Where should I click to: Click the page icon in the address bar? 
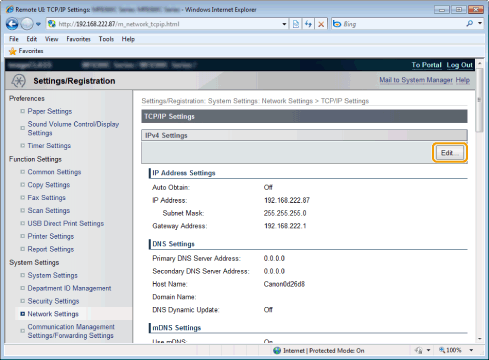pyautogui.click(x=52, y=24)
